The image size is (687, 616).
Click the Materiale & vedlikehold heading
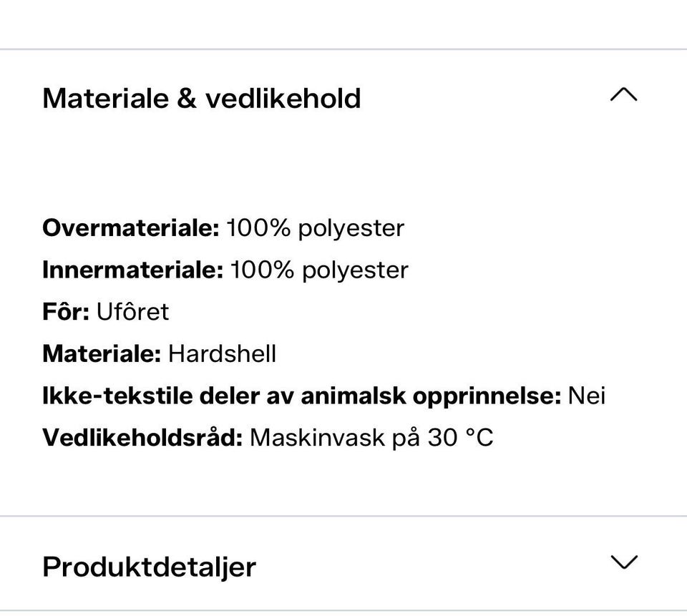[x=202, y=98]
